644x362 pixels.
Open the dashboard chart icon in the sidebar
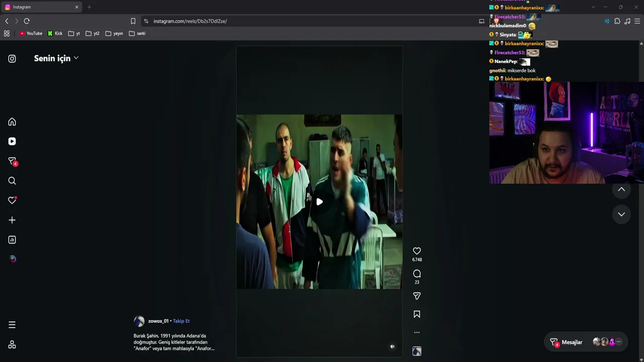coord(12,240)
